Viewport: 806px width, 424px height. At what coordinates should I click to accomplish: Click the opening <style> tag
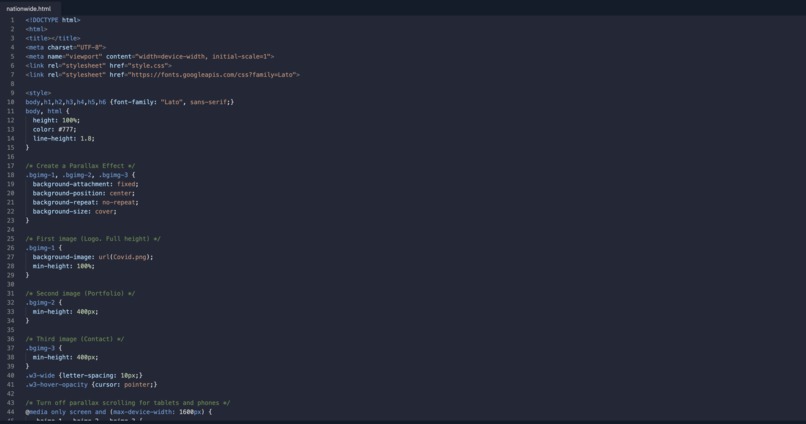39,93
